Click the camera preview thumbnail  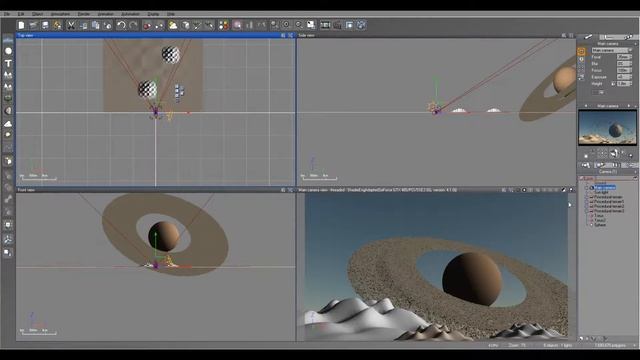pyautogui.click(x=607, y=128)
